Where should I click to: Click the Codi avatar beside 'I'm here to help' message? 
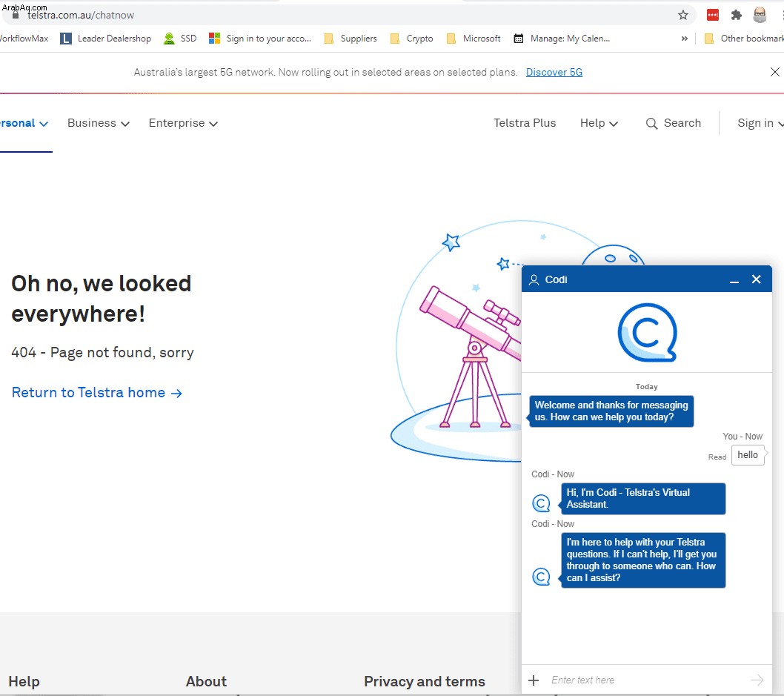click(541, 577)
